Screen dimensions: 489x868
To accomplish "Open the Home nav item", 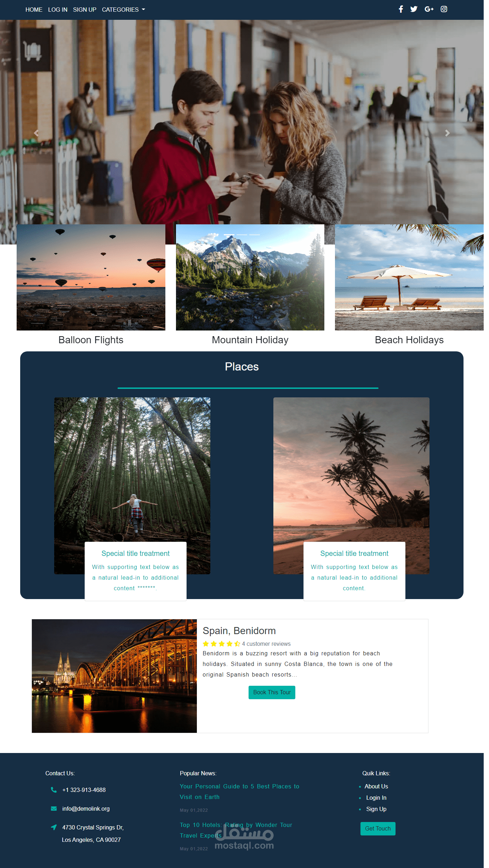I will pyautogui.click(x=34, y=10).
